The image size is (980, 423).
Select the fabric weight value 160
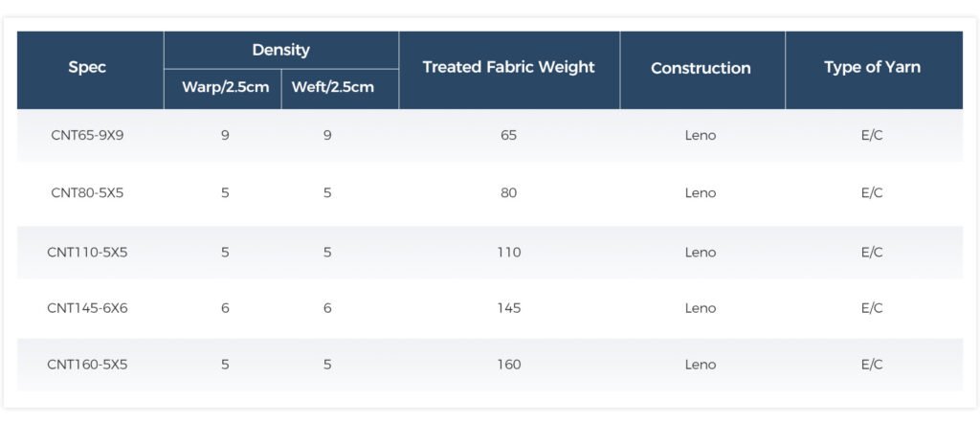tap(509, 365)
